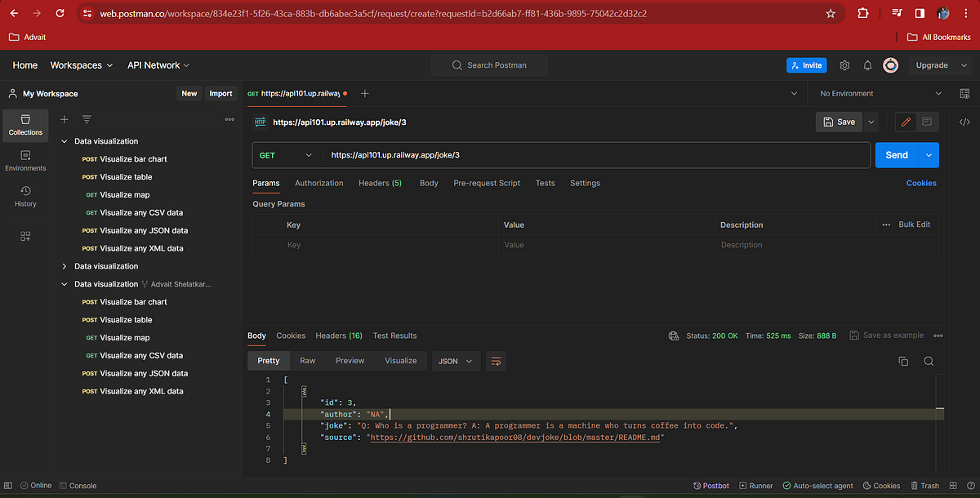Click the Send button

click(896, 154)
